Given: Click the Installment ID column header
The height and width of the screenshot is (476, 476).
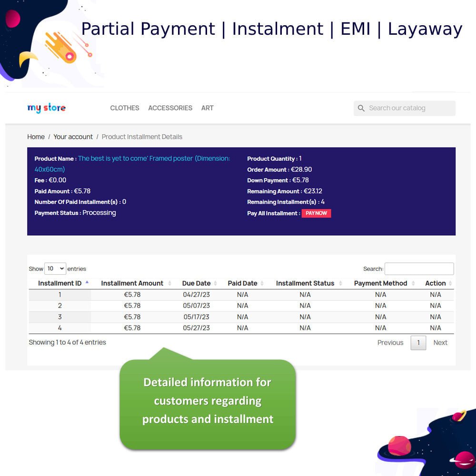Looking at the screenshot, I should [60, 283].
